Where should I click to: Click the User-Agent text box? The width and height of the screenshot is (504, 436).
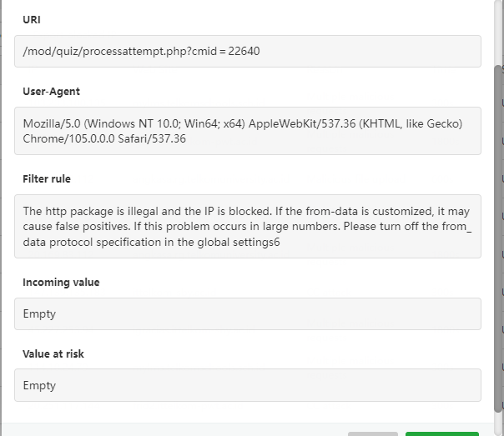tap(248, 131)
